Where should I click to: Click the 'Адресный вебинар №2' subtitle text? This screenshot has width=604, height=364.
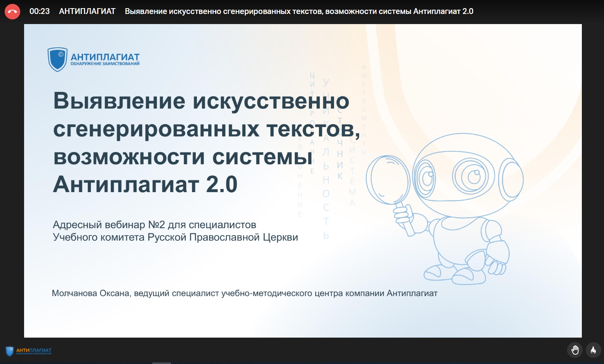(154, 225)
